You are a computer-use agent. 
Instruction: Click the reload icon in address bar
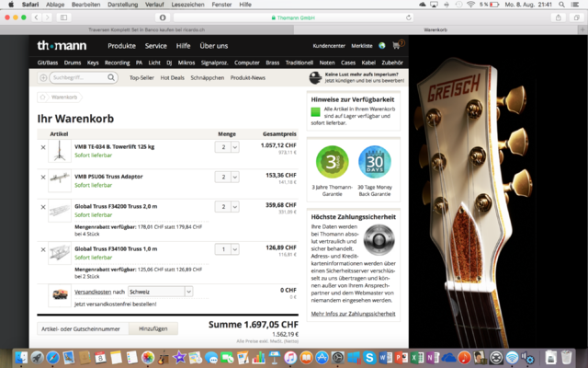point(408,17)
